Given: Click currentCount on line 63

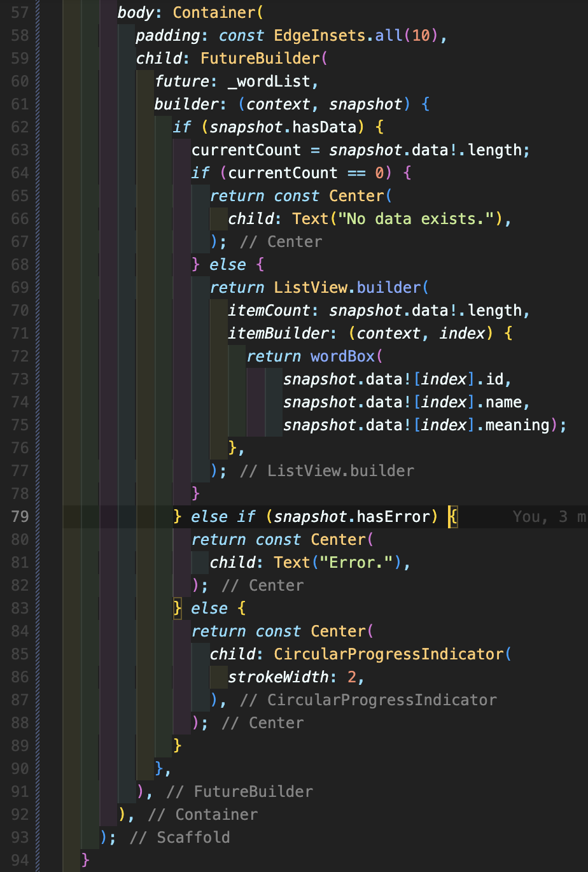Looking at the screenshot, I should 246,150.
